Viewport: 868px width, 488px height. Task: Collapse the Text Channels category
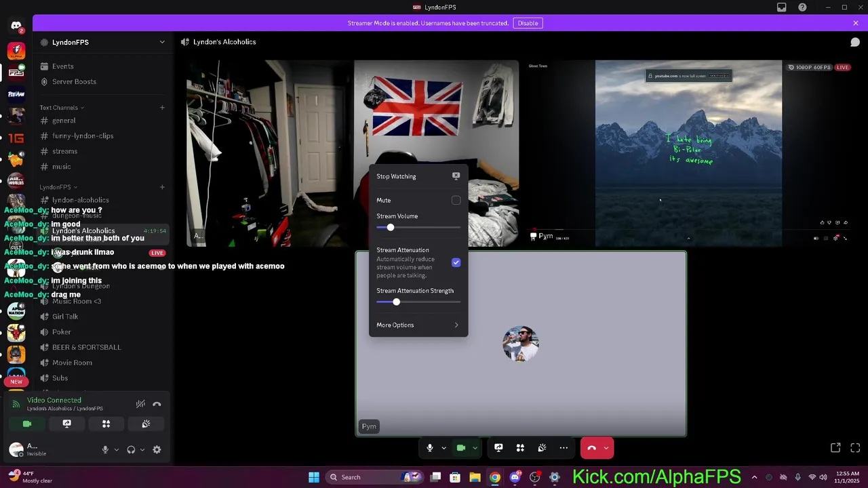pos(62,108)
